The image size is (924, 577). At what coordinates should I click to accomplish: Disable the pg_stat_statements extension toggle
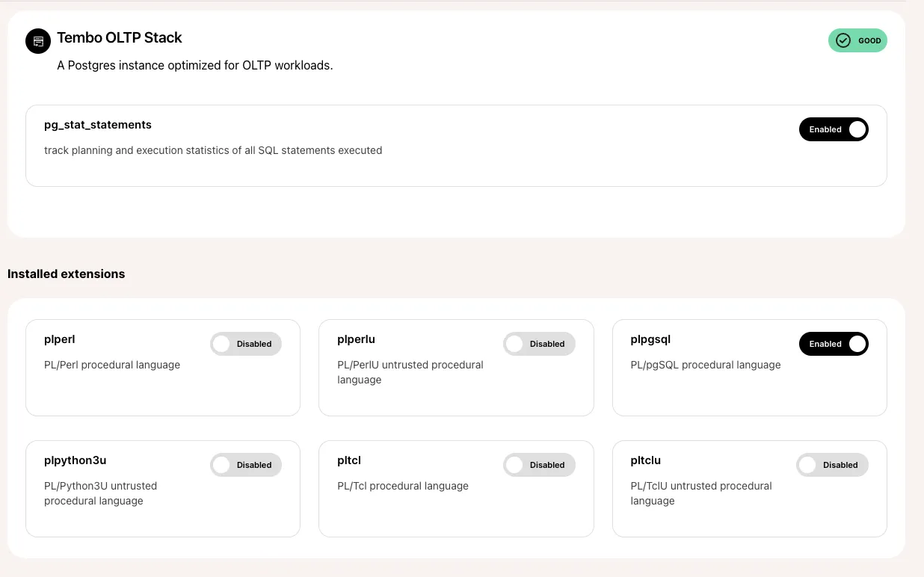pyautogui.click(x=834, y=129)
